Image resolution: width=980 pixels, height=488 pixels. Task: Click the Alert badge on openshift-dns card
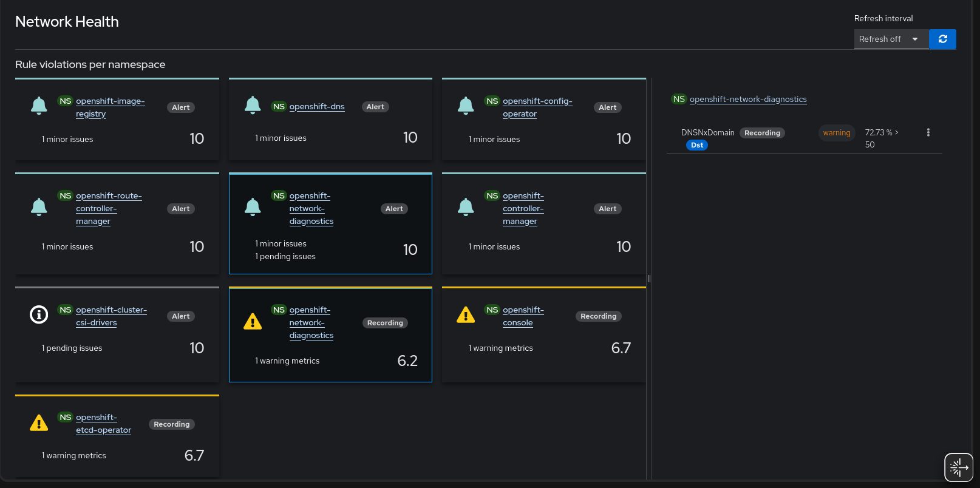click(x=375, y=107)
